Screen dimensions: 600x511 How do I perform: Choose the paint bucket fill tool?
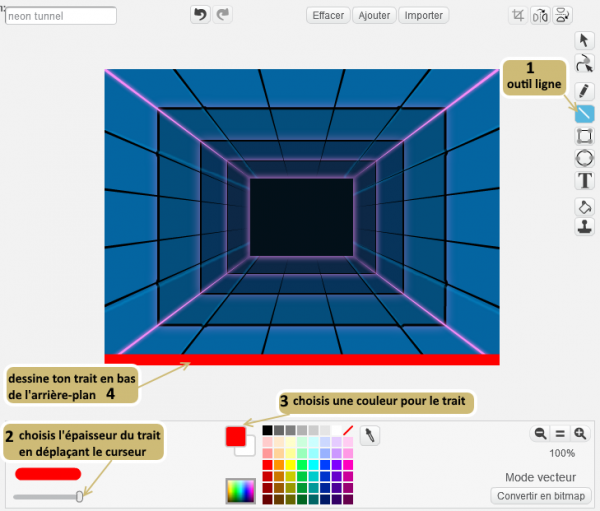coord(585,207)
